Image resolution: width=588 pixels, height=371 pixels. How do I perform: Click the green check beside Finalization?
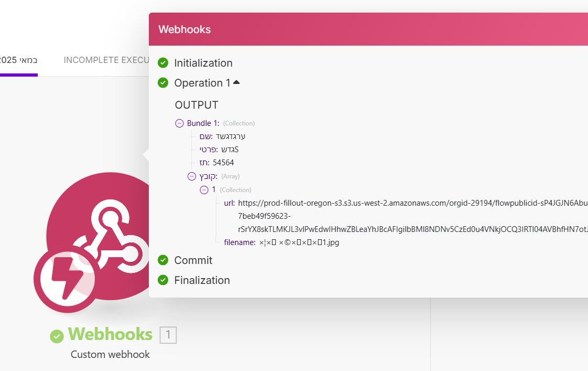pyautogui.click(x=163, y=280)
